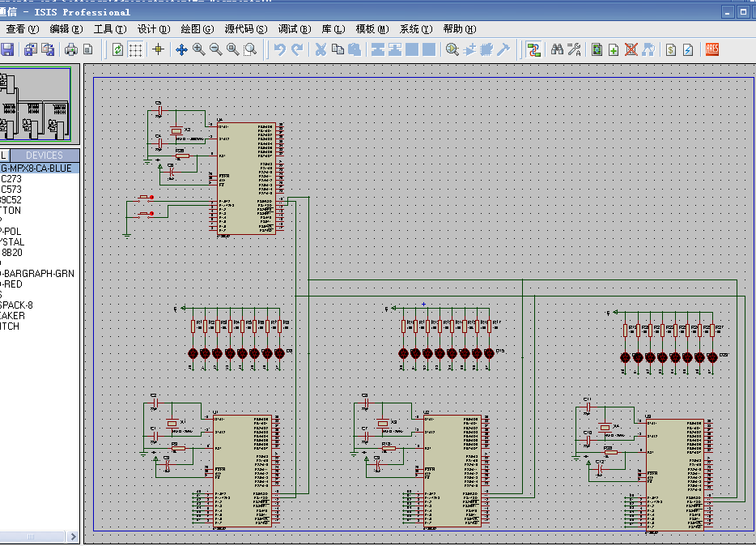Run the Electrical Rule Check icon

click(688, 49)
